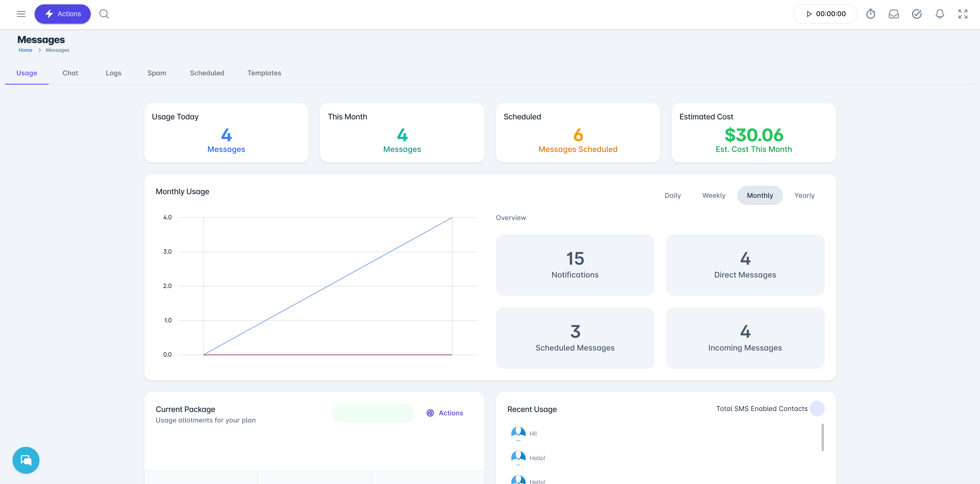Open the stopwatch timer icon
This screenshot has height=484, width=980.
pos(870,14)
